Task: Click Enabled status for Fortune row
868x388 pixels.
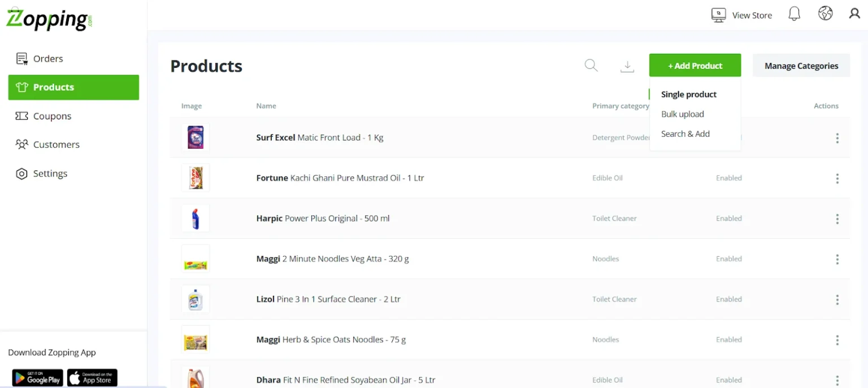Action: [x=729, y=178]
